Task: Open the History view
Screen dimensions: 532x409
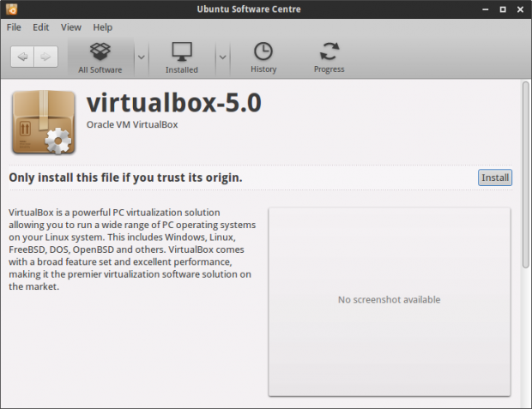Action: (263, 57)
